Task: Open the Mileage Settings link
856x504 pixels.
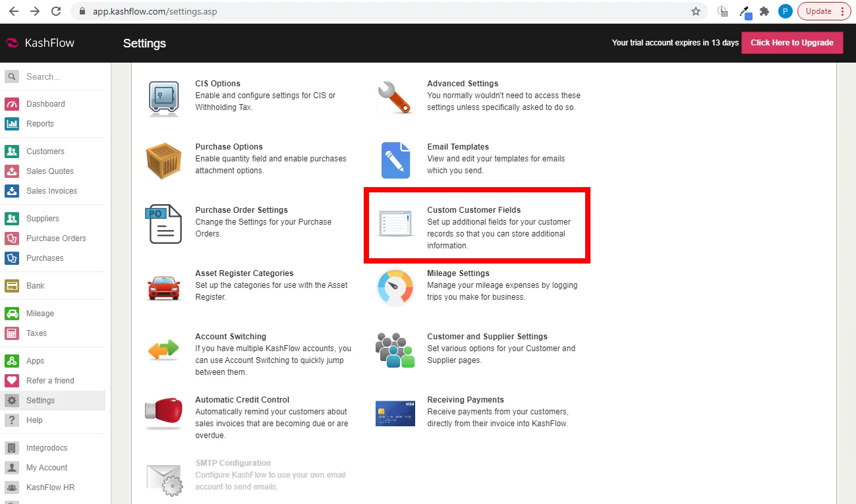Action: point(458,273)
